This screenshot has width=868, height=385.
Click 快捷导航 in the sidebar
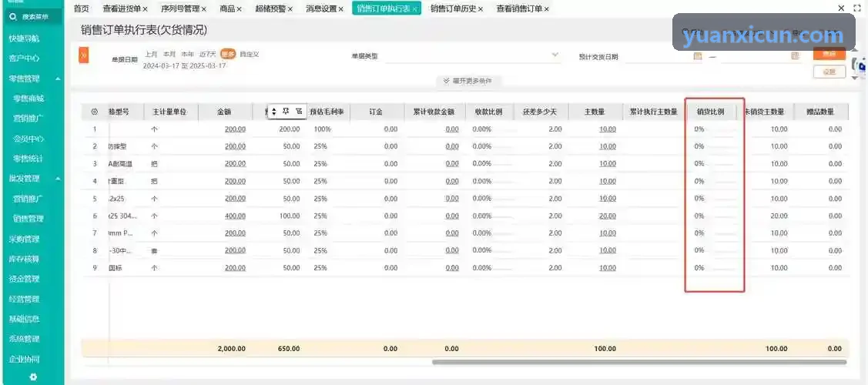point(25,38)
